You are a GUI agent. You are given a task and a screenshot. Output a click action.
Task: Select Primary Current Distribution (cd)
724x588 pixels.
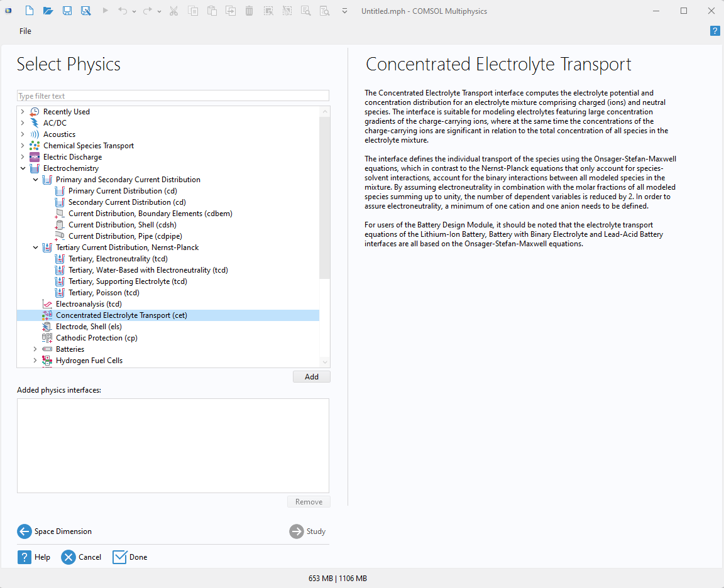point(123,191)
